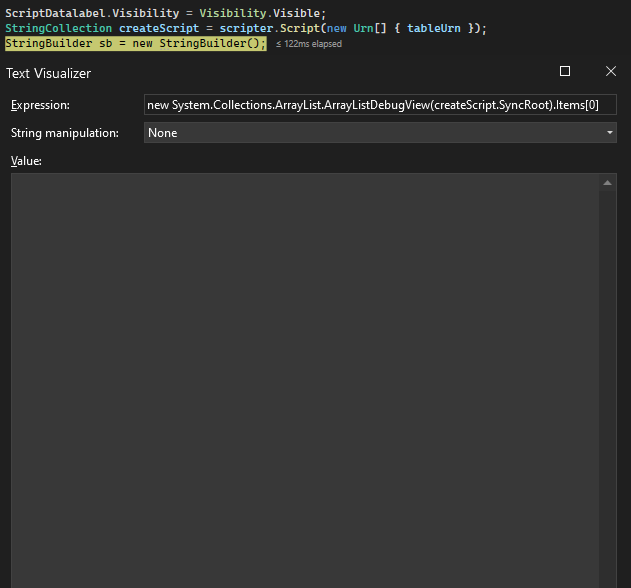Click 'StringCollection' type in code

click(58, 28)
